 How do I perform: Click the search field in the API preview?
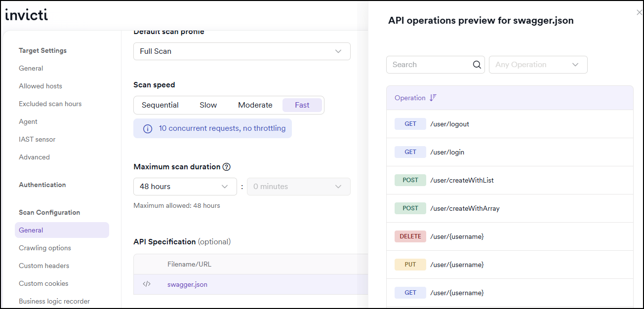click(x=430, y=65)
